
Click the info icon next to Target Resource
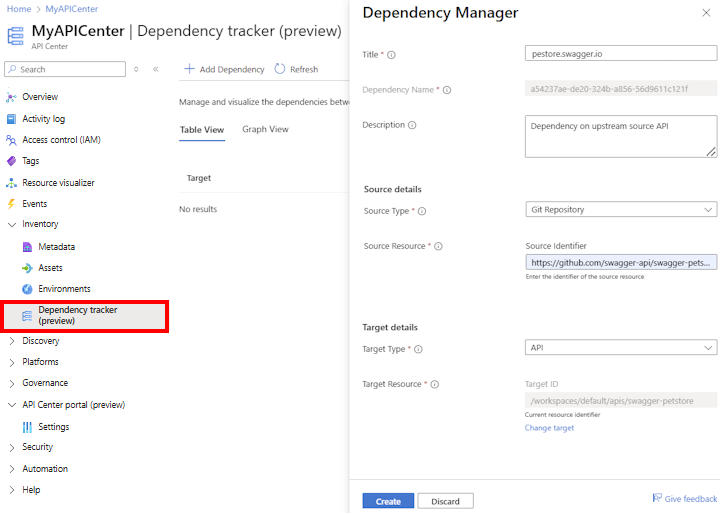(435, 384)
